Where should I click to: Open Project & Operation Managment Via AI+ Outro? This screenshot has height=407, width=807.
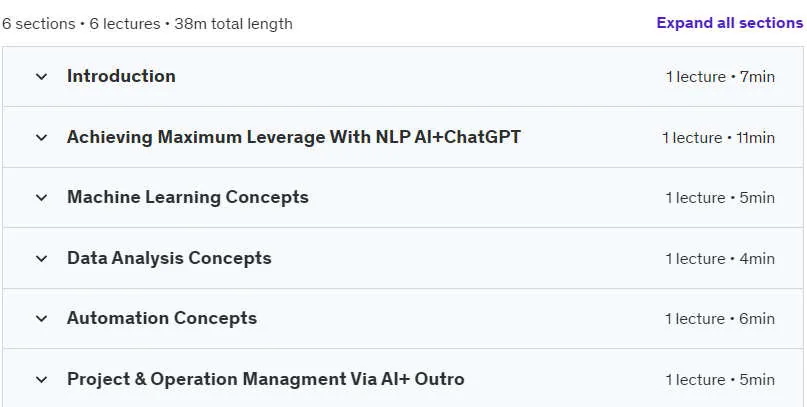point(266,379)
